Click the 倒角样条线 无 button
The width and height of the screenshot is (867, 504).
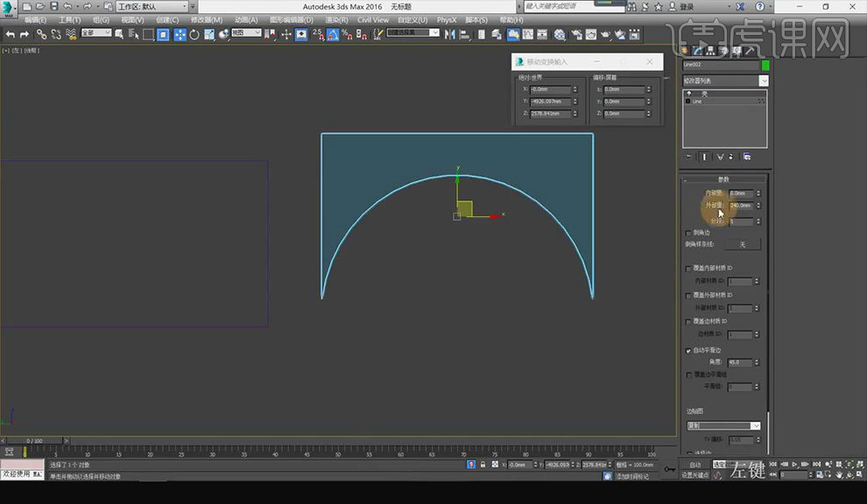pos(742,245)
